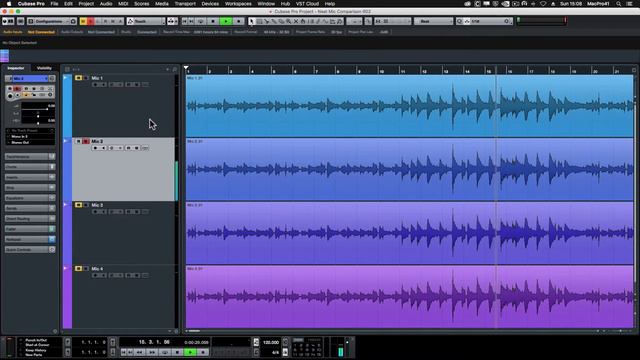
Task: Open the VST Cloud menu
Action: (x=307, y=4)
